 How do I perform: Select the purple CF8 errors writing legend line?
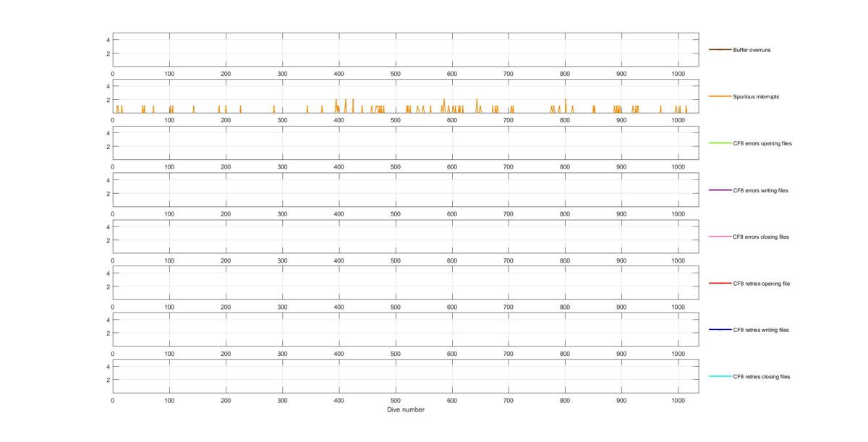(720, 190)
